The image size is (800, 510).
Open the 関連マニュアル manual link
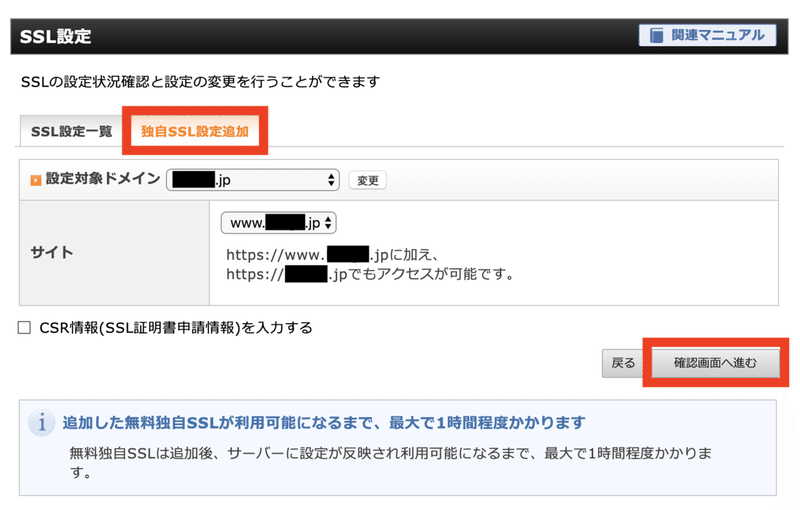(x=707, y=35)
